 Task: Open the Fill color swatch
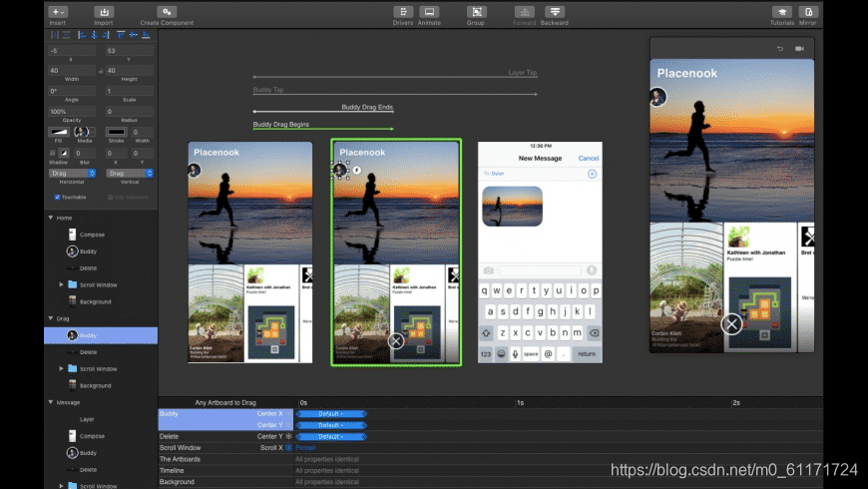click(59, 132)
